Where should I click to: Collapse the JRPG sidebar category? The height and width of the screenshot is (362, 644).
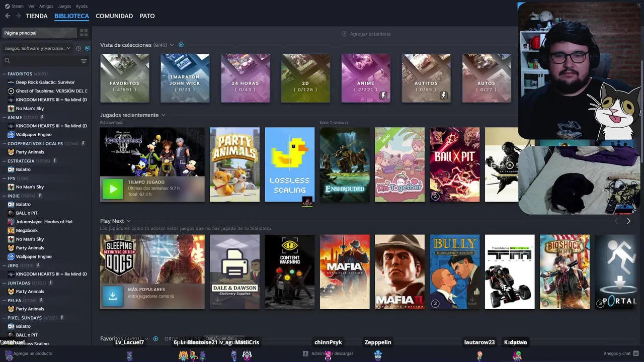(5, 265)
